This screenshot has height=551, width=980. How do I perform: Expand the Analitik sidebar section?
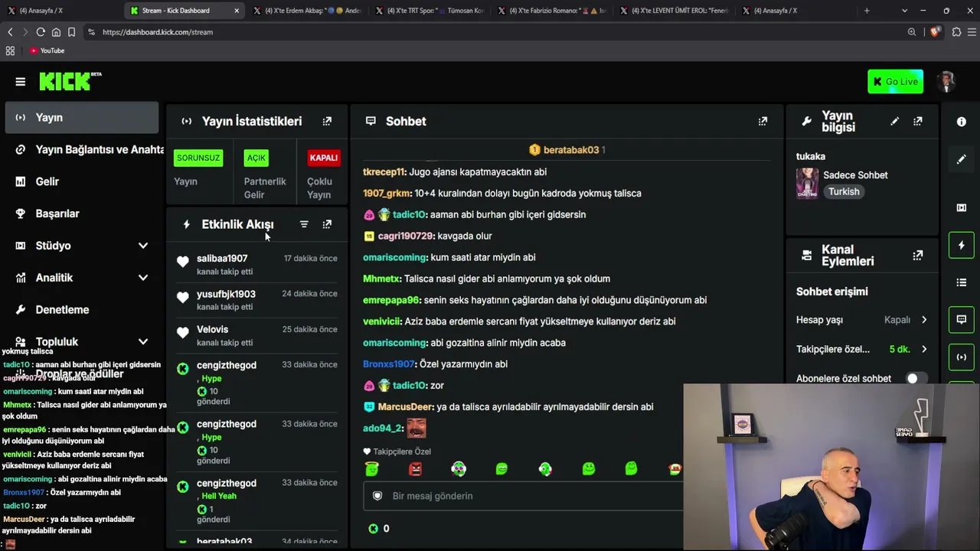(x=142, y=278)
